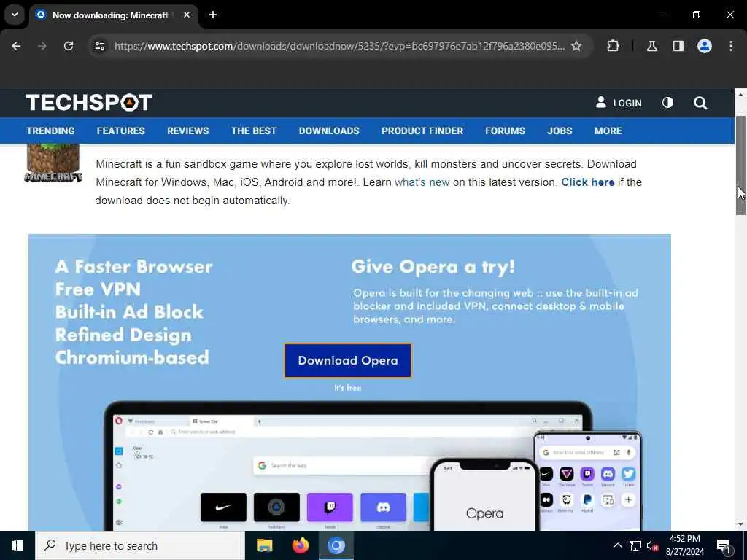This screenshot has width=747, height=560.
Task: Go back with the browser back arrow
Action: [x=16, y=46]
